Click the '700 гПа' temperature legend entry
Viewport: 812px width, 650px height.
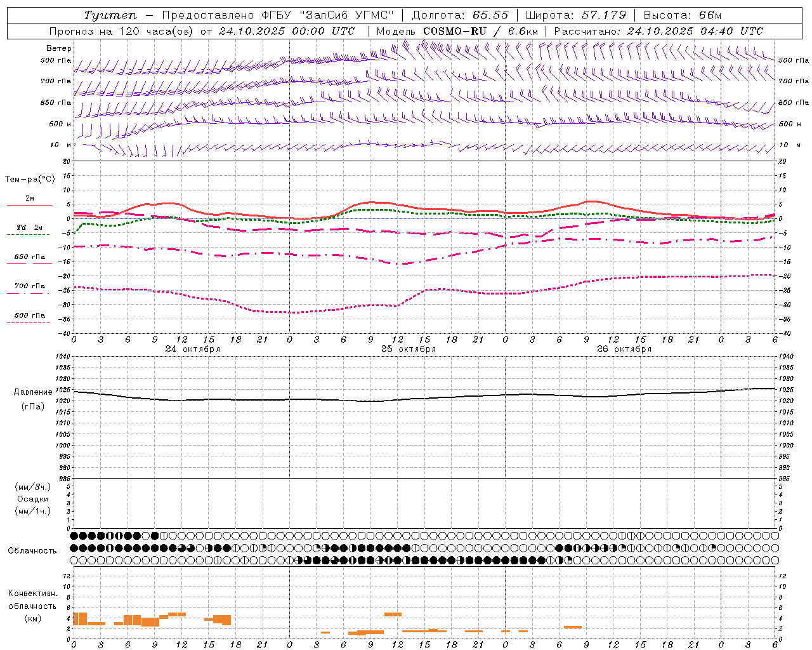[x=30, y=286]
